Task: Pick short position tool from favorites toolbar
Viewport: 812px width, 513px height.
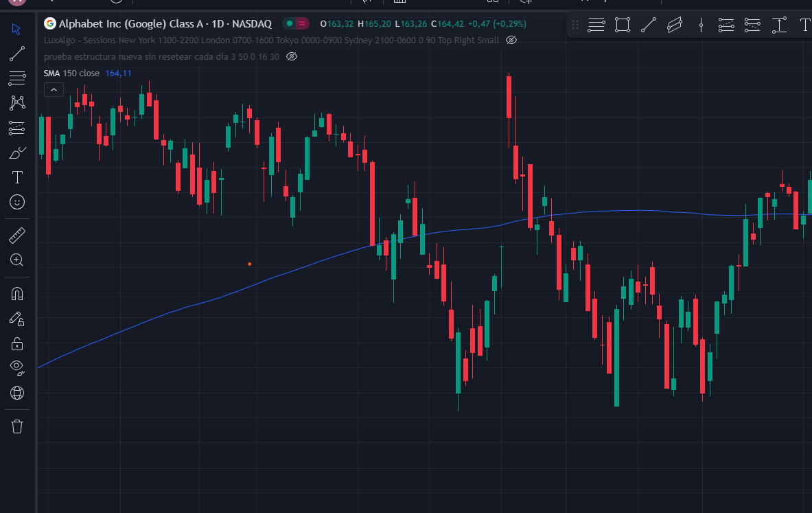Action: pos(752,25)
